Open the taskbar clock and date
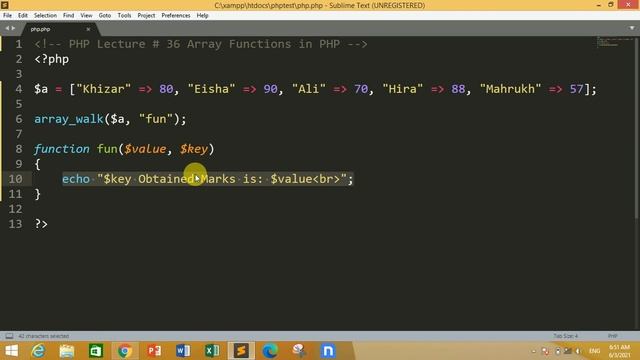Image resolution: width=640 pixels, height=360 pixels. click(x=619, y=351)
